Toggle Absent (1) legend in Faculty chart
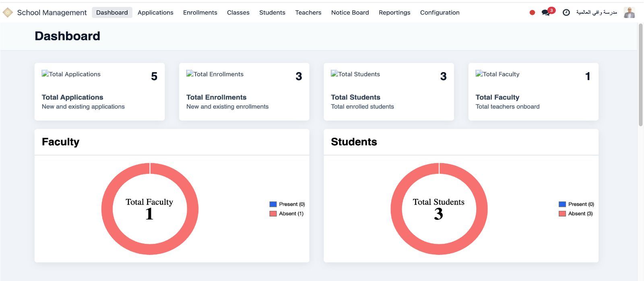 tap(286, 213)
